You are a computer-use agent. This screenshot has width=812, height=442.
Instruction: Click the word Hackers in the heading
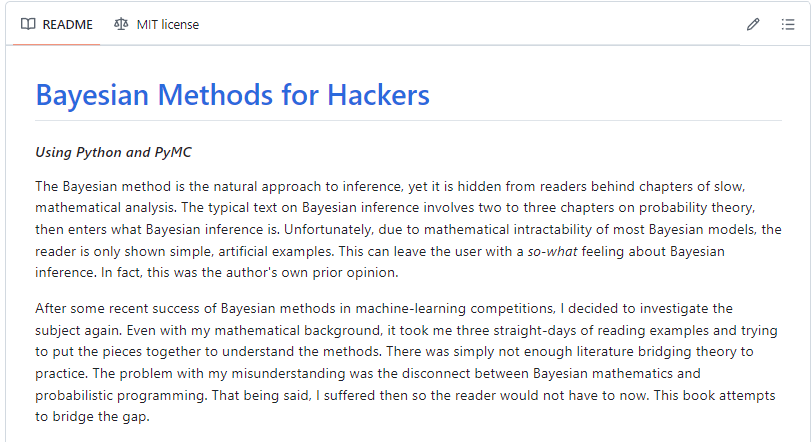click(x=379, y=95)
